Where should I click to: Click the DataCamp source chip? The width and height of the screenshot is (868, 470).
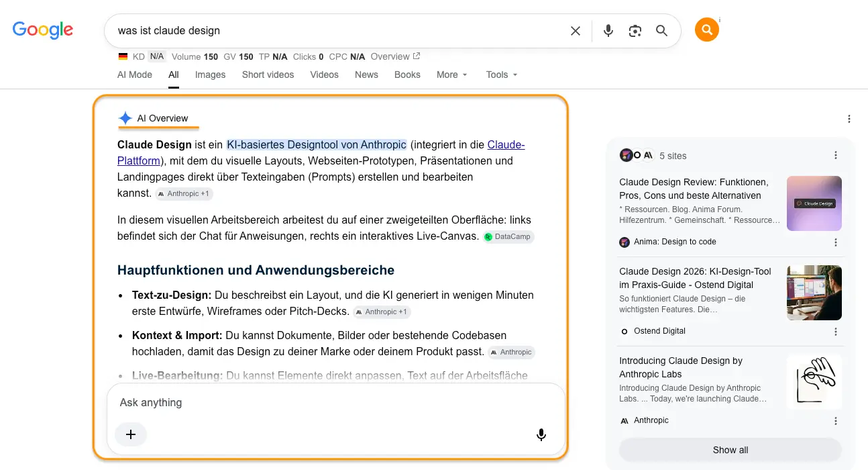click(x=508, y=236)
